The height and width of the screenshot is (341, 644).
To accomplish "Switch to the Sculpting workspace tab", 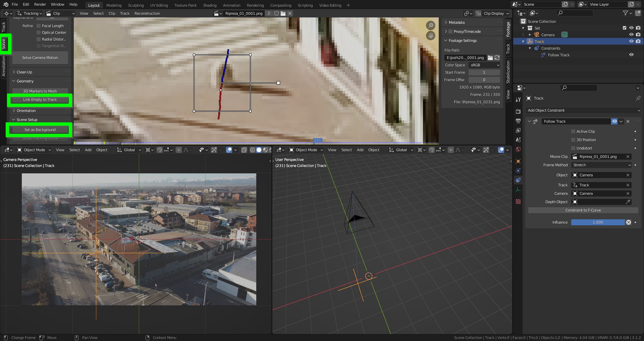I will tap(136, 5).
